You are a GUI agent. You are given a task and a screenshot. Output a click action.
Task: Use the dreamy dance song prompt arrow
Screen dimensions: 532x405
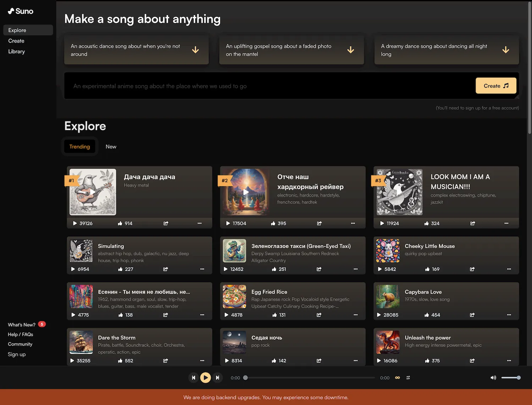pos(506,50)
